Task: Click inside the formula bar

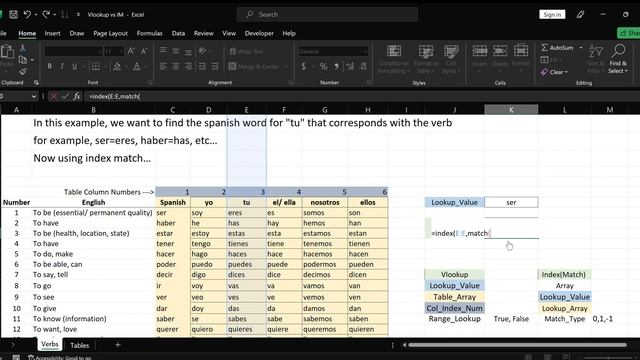Action: [361, 96]
